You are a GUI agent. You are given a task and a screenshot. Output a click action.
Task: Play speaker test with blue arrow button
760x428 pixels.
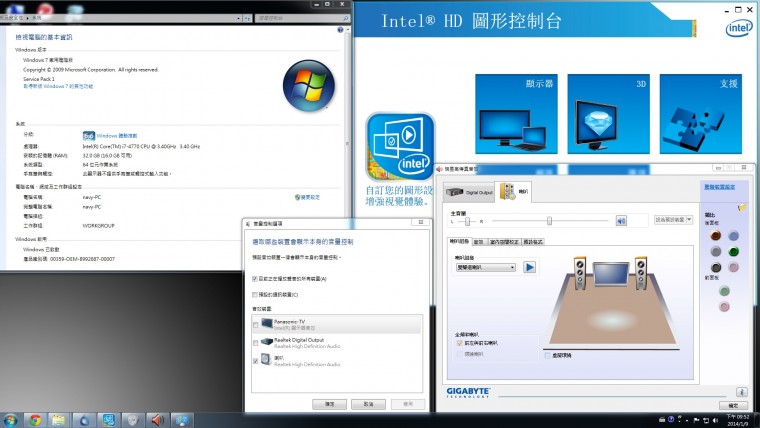point(529,267)
